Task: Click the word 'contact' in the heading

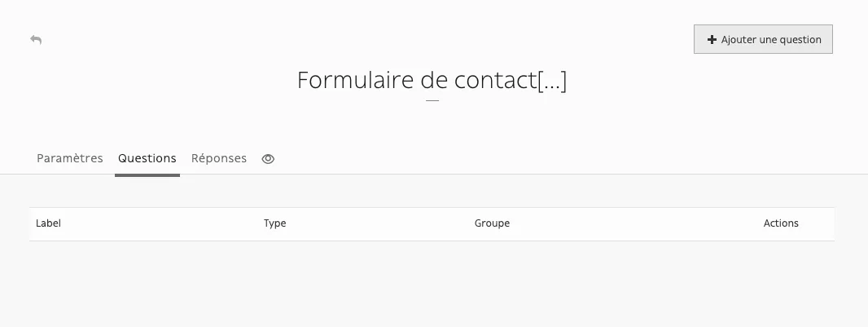Action: click(x=495, y=81)
